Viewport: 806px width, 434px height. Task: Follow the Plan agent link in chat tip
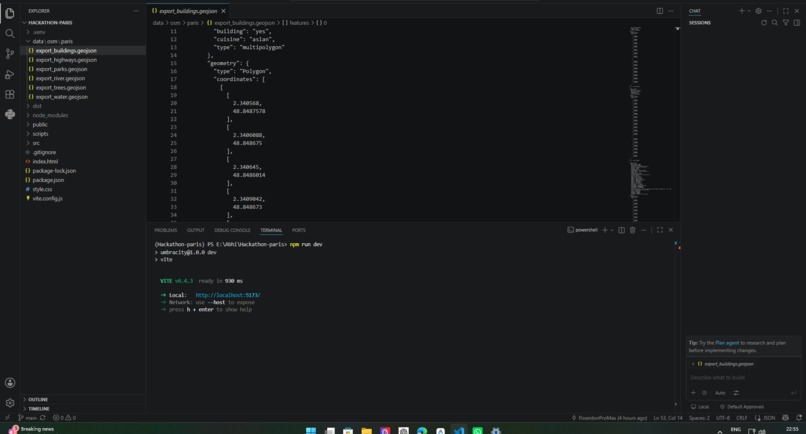point(727,343)
